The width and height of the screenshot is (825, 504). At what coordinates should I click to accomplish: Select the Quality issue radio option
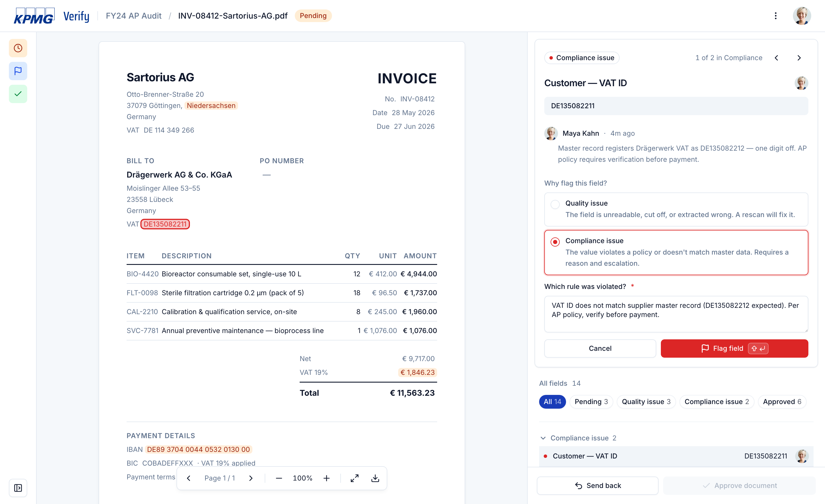[555, 204]
